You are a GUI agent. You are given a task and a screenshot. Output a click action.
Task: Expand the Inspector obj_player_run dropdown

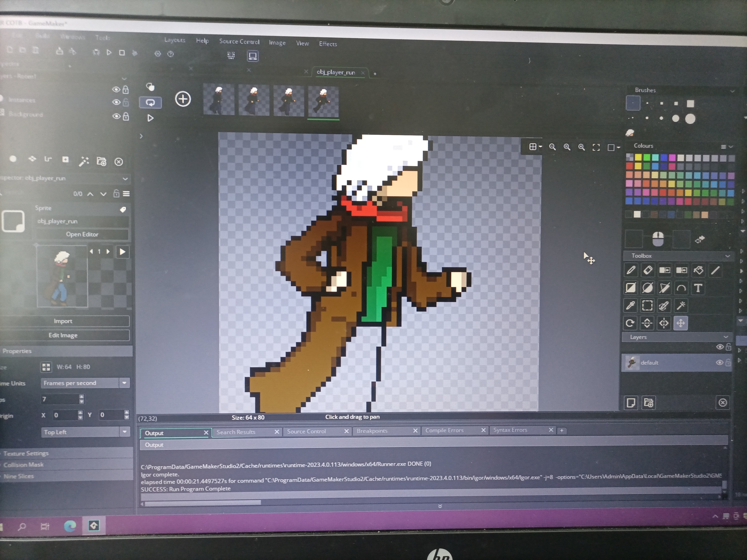(x=125, y=179)
